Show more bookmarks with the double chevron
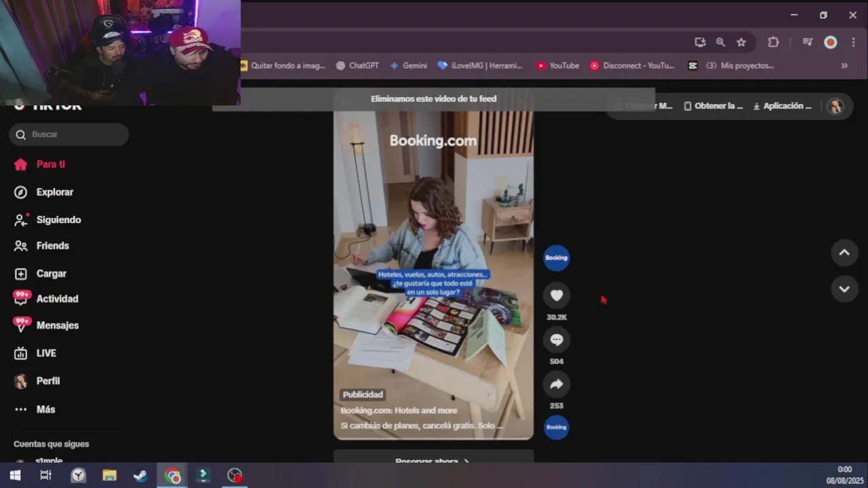The image size is (868, 488). 844,66
